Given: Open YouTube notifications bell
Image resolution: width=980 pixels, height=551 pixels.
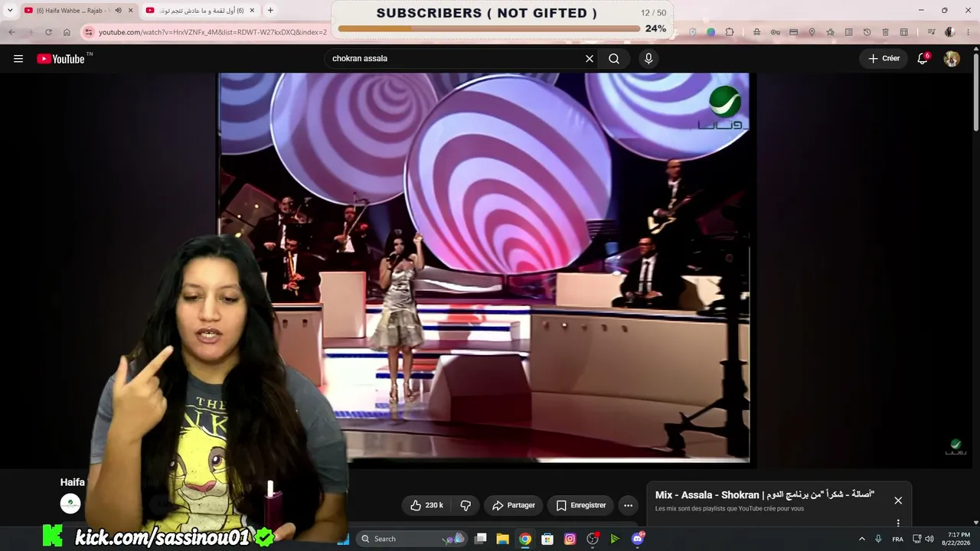Looking at the screenshot, I should point(923,59).
